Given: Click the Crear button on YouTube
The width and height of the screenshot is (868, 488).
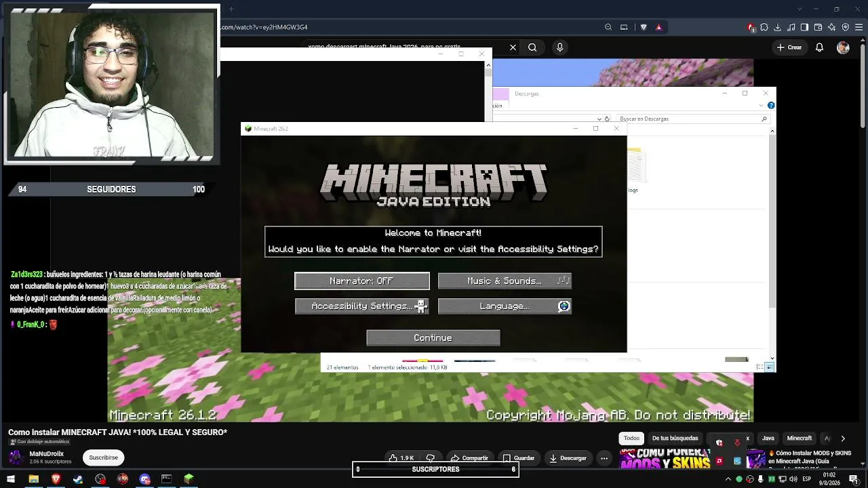Looking at the screenshot, I should click(x=789, y=47).
